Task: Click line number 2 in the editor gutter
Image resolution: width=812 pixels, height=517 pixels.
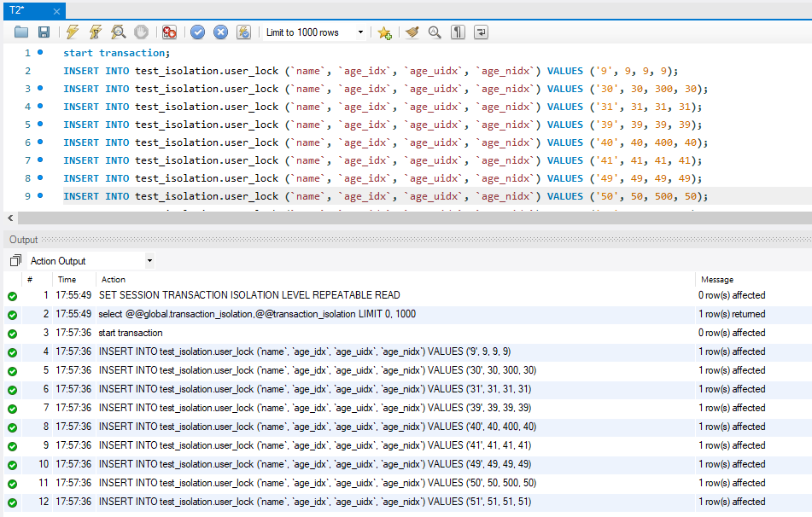Action: [27, 71]
